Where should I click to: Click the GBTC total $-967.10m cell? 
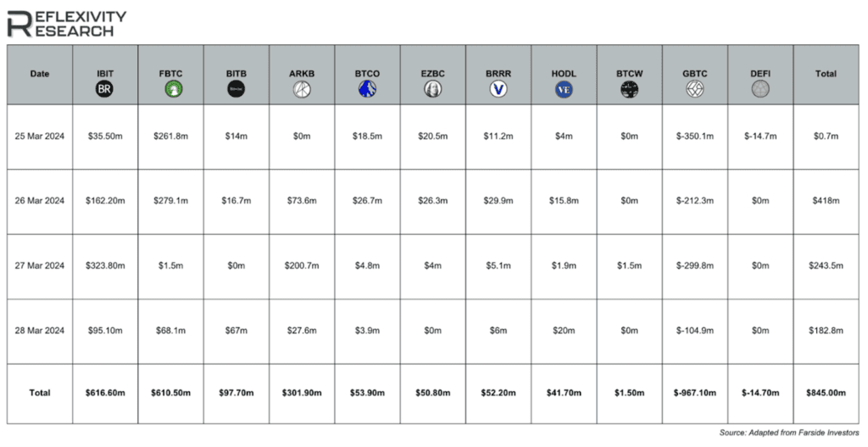click(x=695, y=394)
